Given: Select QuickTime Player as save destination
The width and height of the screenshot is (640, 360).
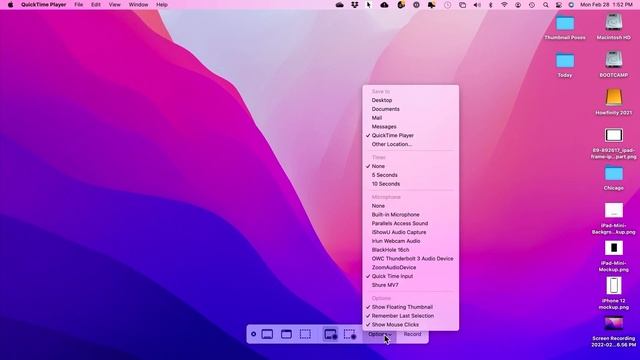Looking at the screenshot, I should pos(411,135).
